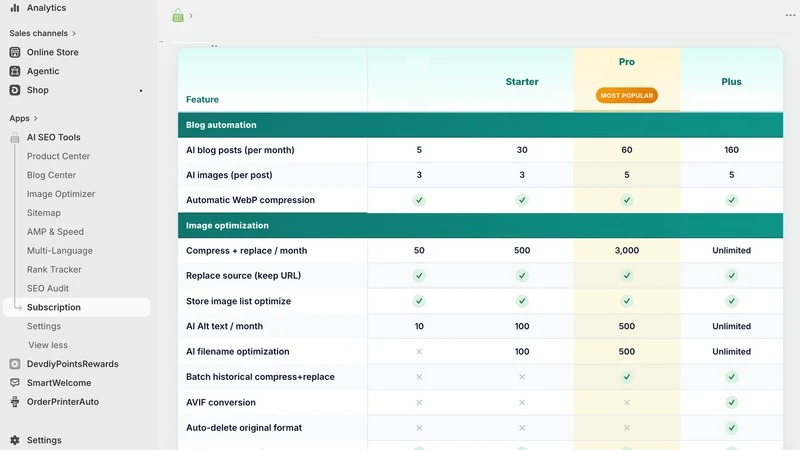This screenshot has height=450, width=800.
Task: Click Unlimited in Compress + replace row
Action: 731,251
